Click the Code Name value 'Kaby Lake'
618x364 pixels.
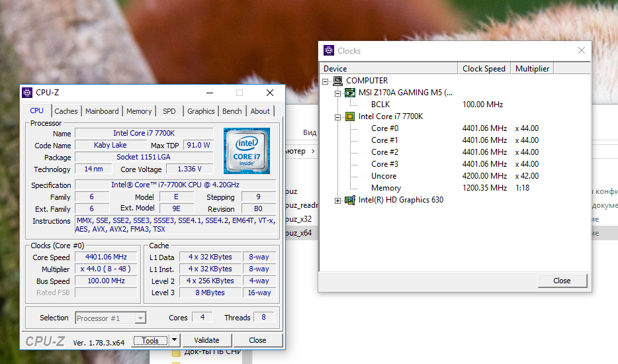(110, 145)
